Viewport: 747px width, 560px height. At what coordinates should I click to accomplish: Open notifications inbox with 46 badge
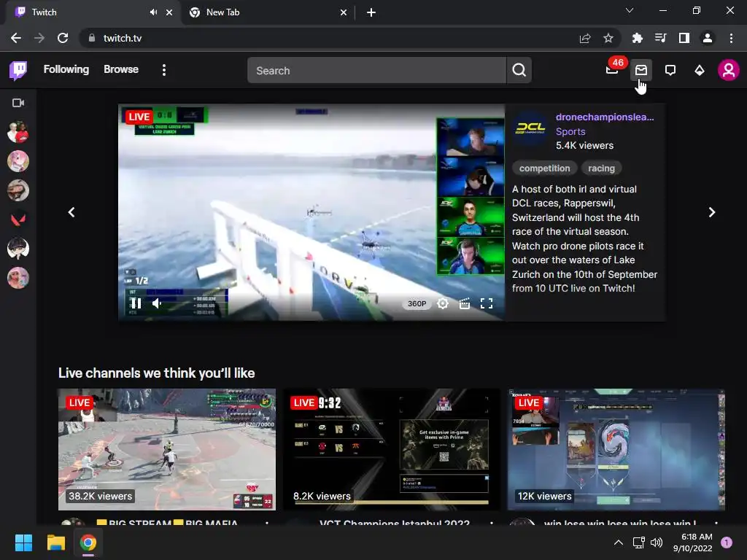612,71
